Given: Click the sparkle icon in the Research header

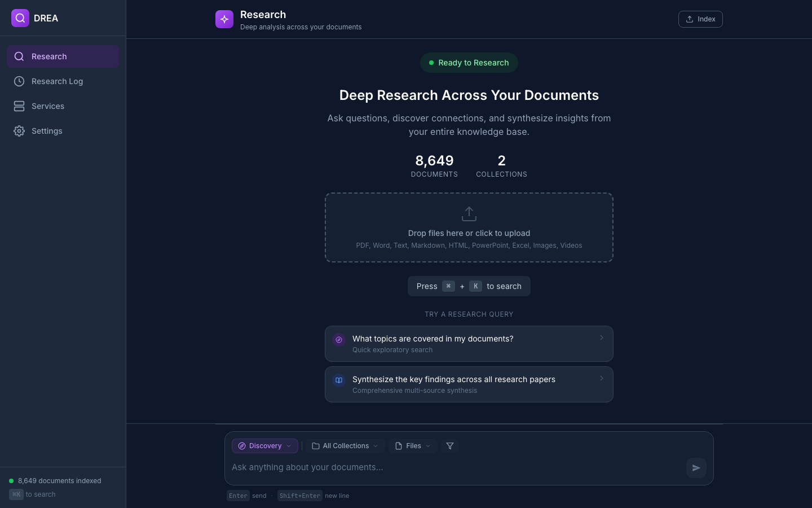Looking at the screenshot, I should pyautogui.click(x=224, y=19).
